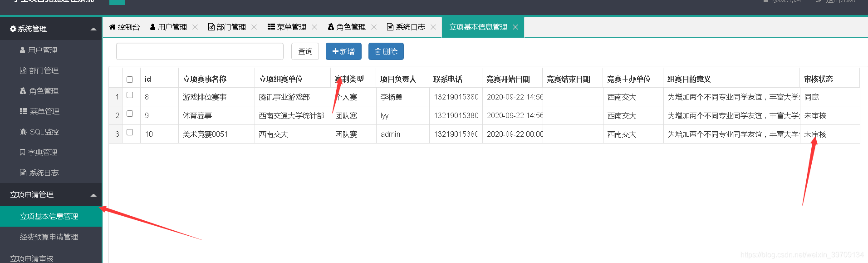Click the 西南交通大学统计部 cell
868x263 pixels.
(292, 115)
